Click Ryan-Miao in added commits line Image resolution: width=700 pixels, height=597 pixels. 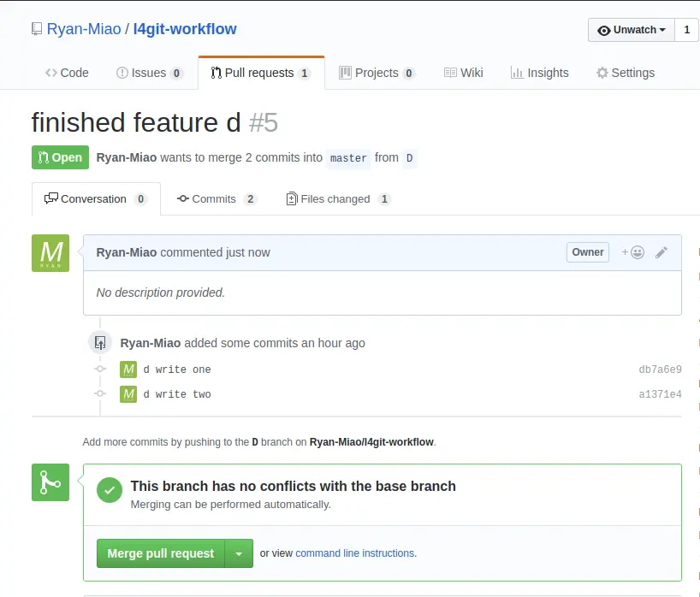pos(151,343)
